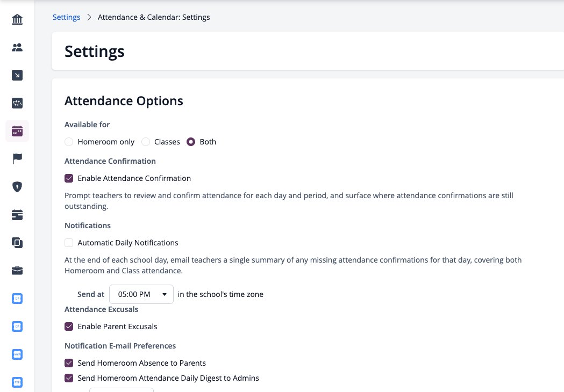Uncheck Enable Attendance Confirmation

pos(69,178)
